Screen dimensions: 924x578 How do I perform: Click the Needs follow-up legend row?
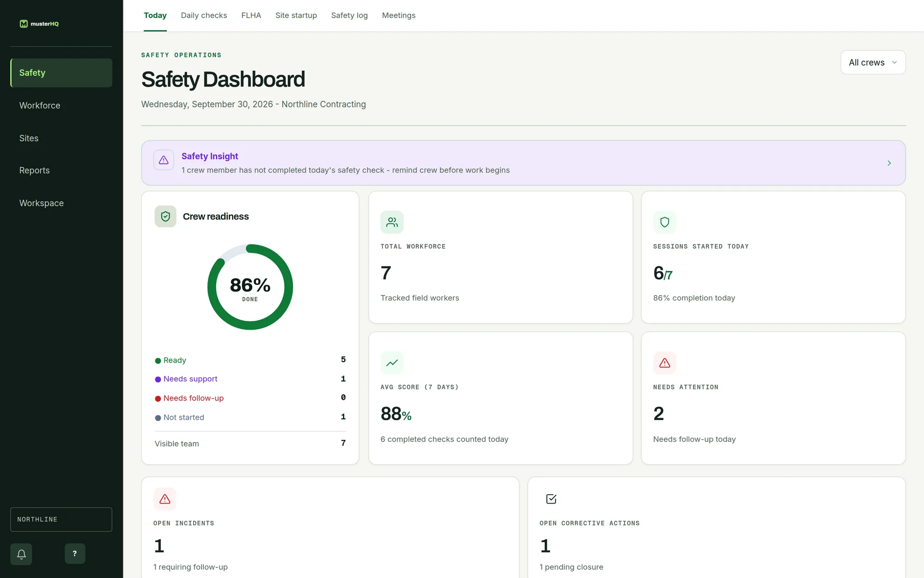coord(250,398)
